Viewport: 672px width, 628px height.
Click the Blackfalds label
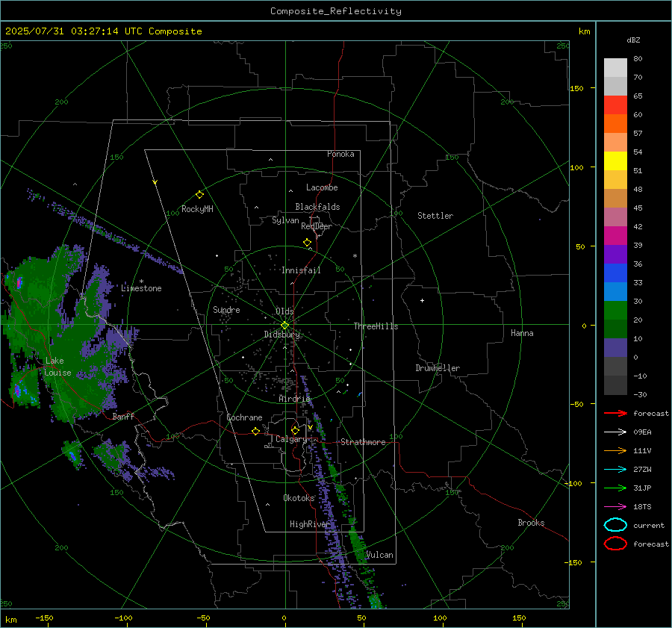coord(317,207)
